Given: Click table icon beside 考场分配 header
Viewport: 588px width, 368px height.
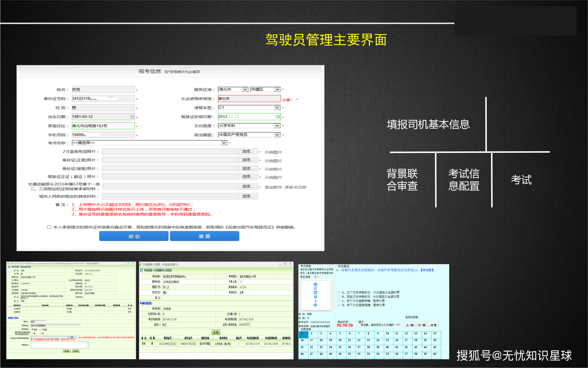Looking at the screenshot, I should [x=141, y=270].
